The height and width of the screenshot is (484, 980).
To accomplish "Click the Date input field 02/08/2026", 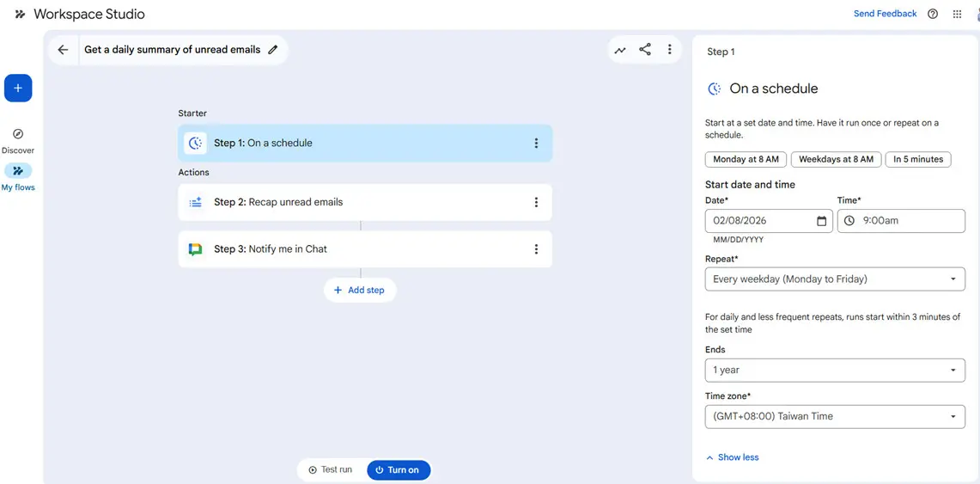I will tap(769, 221).
